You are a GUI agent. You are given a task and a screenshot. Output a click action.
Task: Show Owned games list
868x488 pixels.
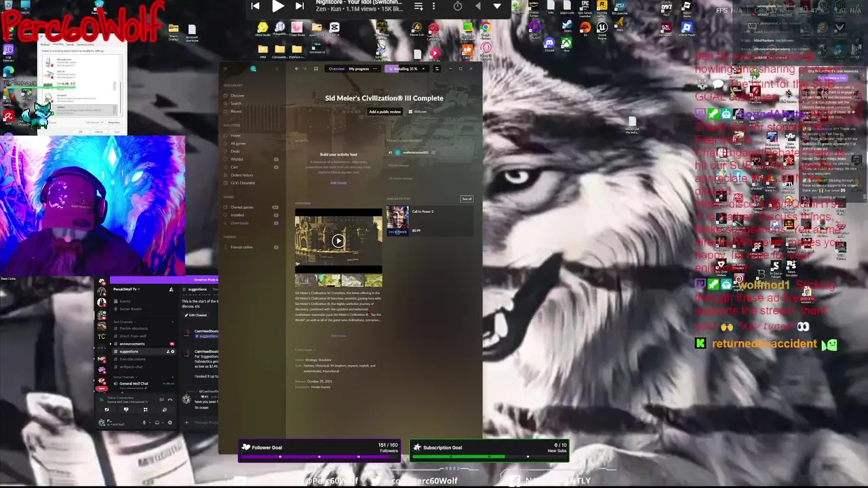[241, 207]
